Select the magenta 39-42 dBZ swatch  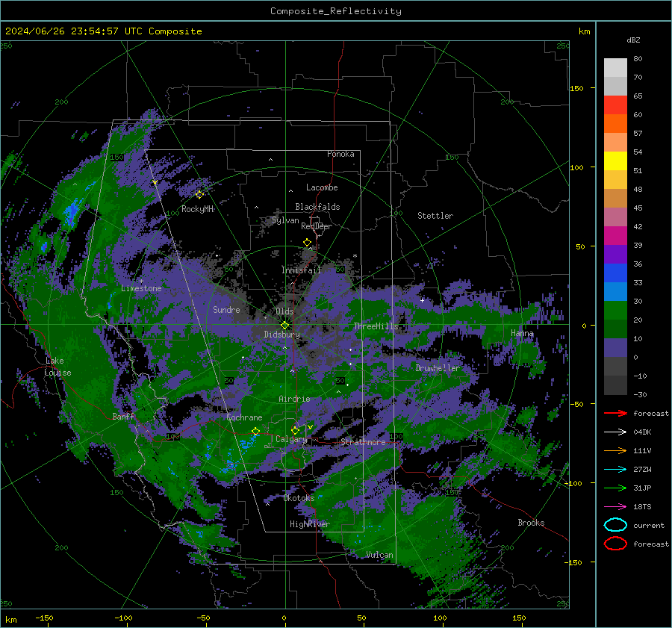click(x=615, y=236)
